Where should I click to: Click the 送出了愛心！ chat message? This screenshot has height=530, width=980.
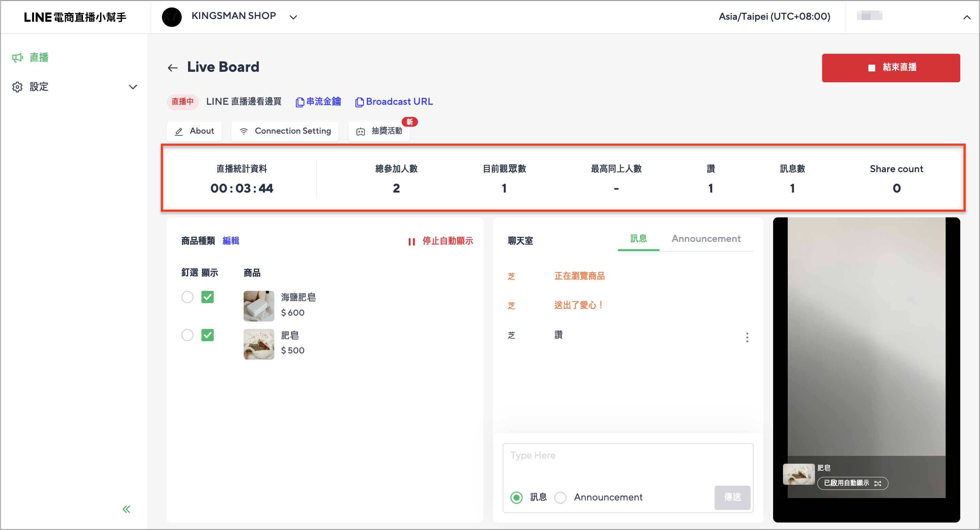tap(578, 305)
